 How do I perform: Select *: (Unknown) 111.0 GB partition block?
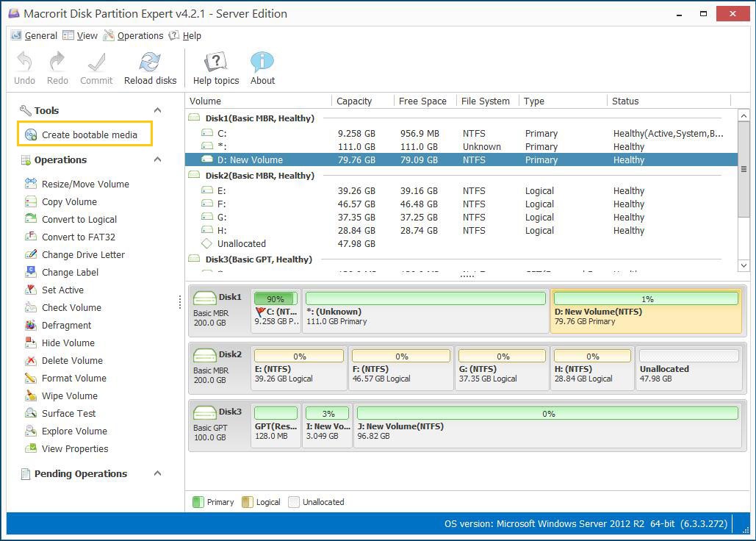click(x=425, y=311)
